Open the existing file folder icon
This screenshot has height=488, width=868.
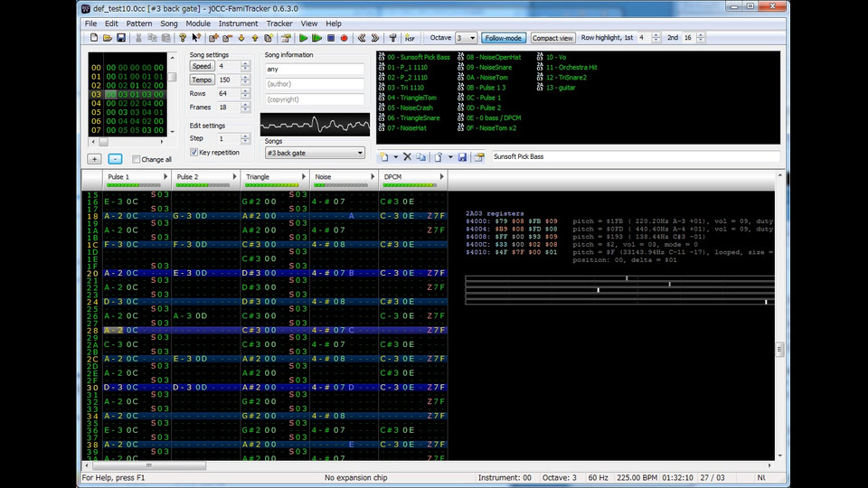108,38
